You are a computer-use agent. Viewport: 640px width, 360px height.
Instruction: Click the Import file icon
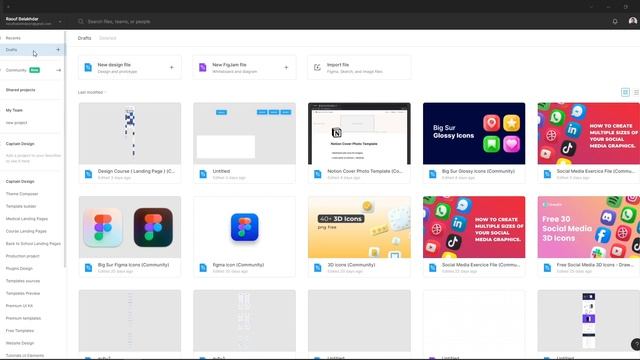(x=317, y=67)
